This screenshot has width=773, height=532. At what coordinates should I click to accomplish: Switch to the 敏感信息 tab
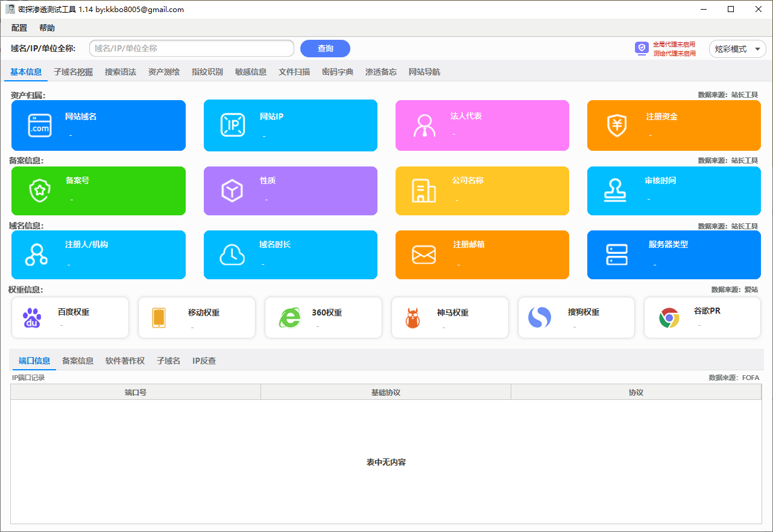pos(251,72)
